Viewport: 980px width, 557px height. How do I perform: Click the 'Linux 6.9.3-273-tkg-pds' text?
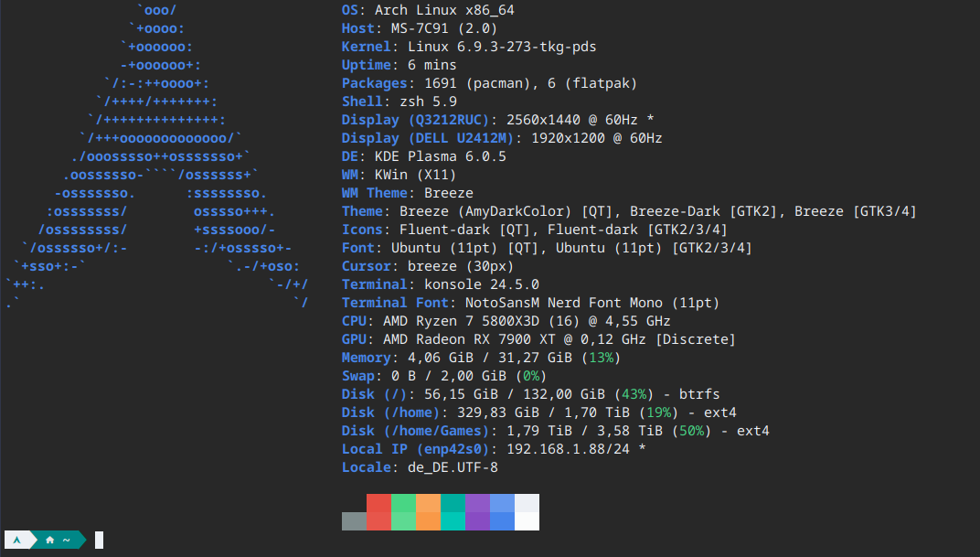[502, 47]
